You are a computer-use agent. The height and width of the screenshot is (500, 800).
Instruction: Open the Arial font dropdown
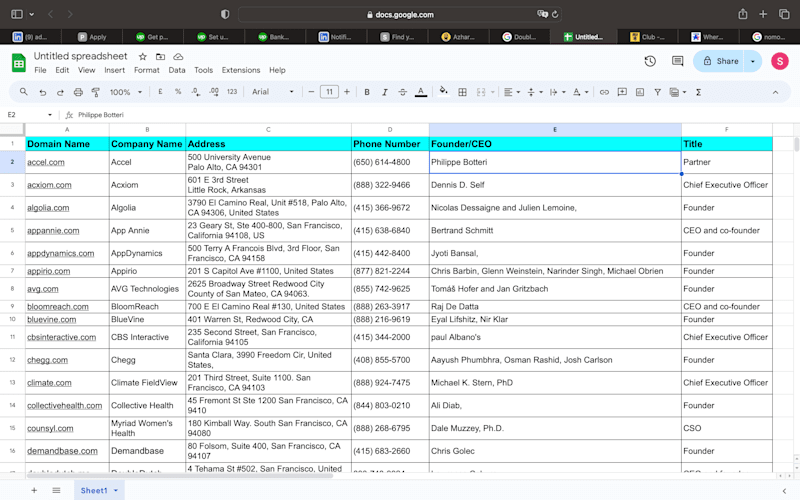(272, 92)
